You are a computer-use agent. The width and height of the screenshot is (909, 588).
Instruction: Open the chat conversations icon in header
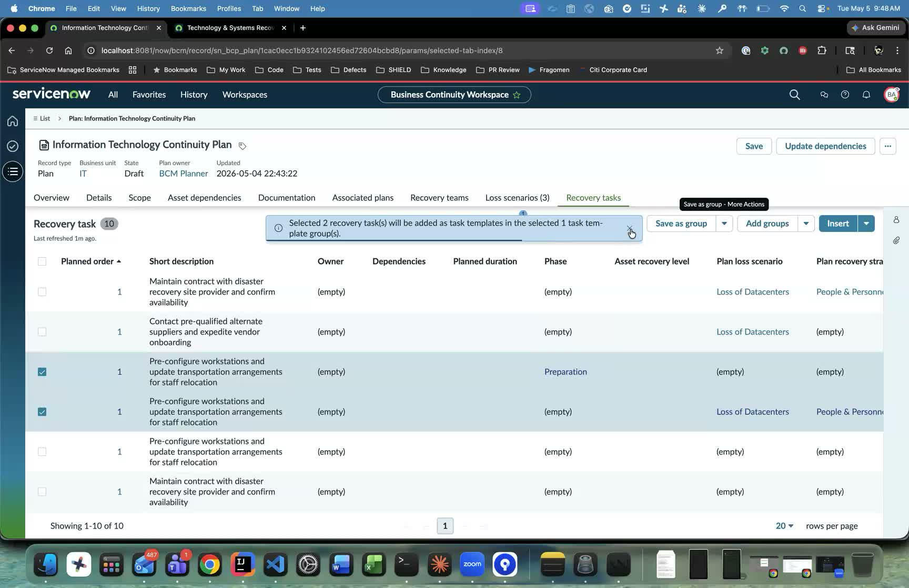pyautogui.click(x=824, y=95)
